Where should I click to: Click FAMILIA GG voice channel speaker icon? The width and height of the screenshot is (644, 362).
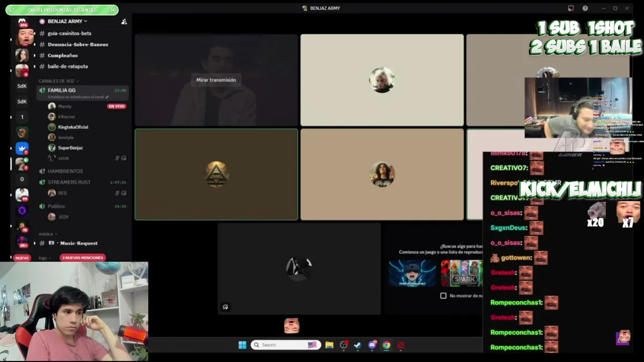[x=42, y=90]
